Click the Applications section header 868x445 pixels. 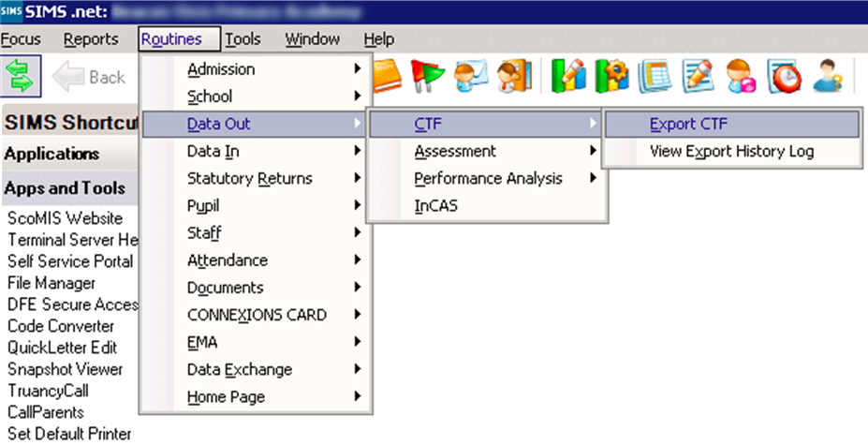[x=69, y=154]
